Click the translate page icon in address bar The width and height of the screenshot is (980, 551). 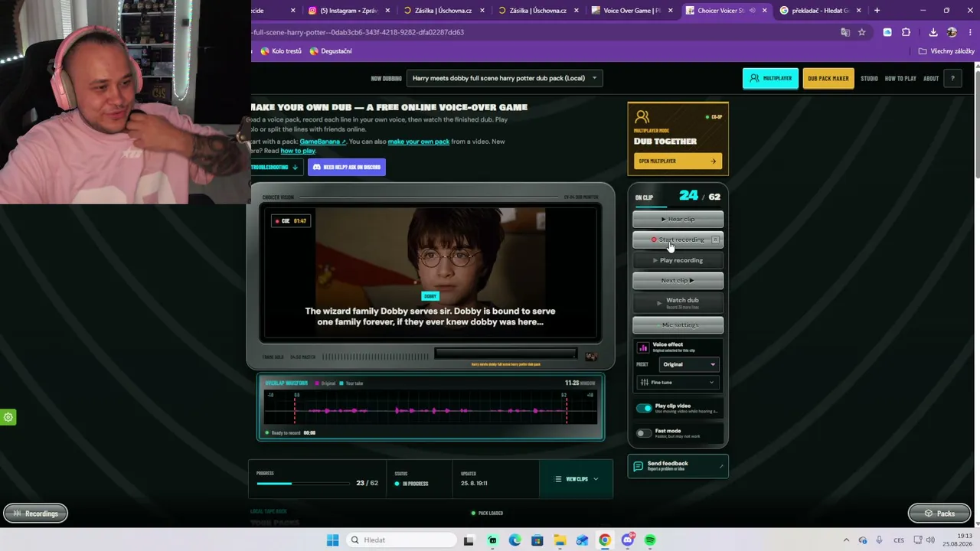pyautogui.click(x=845, y=32)
